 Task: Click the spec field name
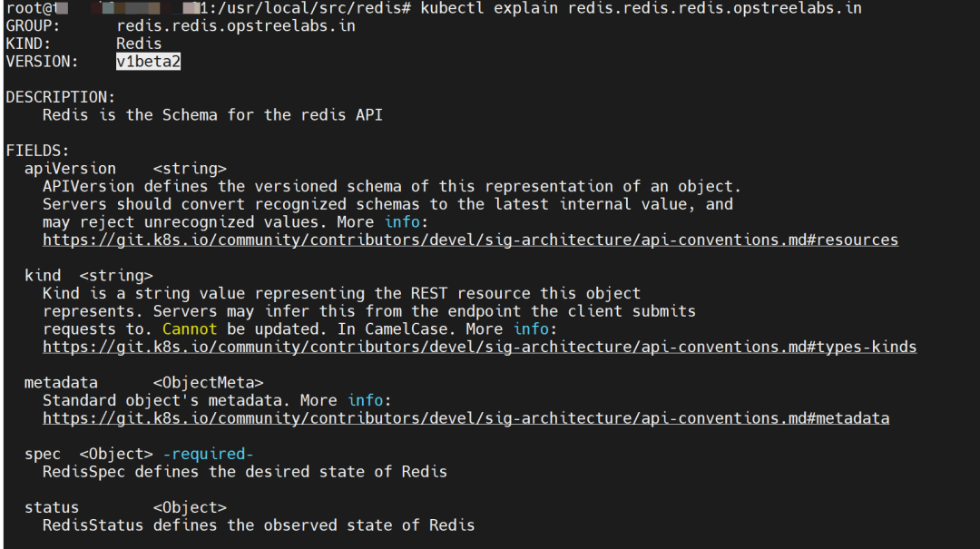[x=42, y=454]
